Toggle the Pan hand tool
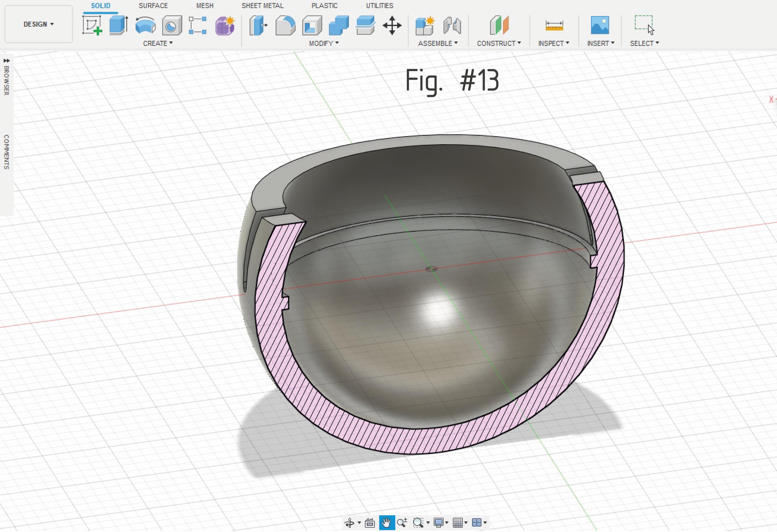The width and height of the screenshot is (777, 532). click(387, 523)
